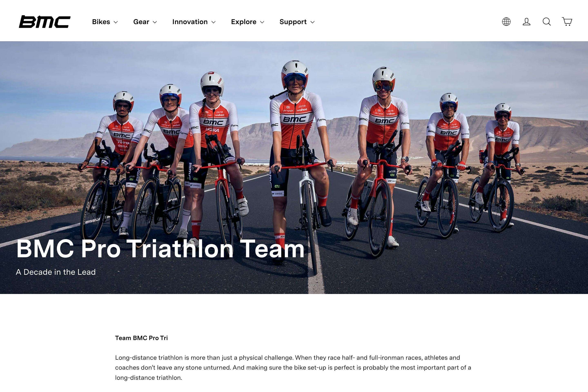This screenshot has height=392, width=588.
Task: Click the BMC Pro Triathlon Team headline
Action: (x=160, y=249)
